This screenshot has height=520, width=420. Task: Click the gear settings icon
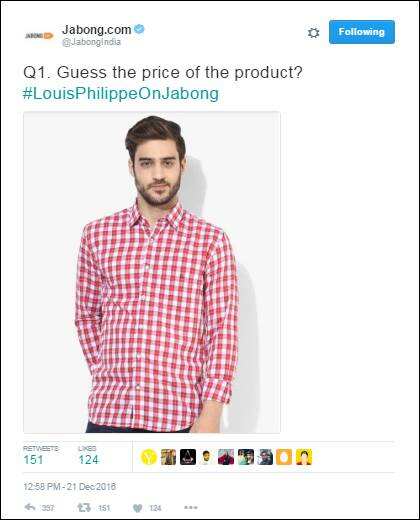(313, 33)
